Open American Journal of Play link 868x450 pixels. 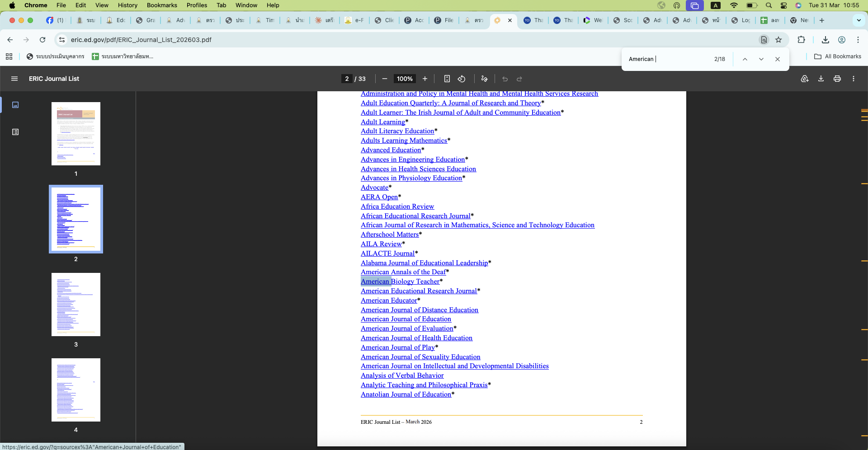tap(397, 347)
